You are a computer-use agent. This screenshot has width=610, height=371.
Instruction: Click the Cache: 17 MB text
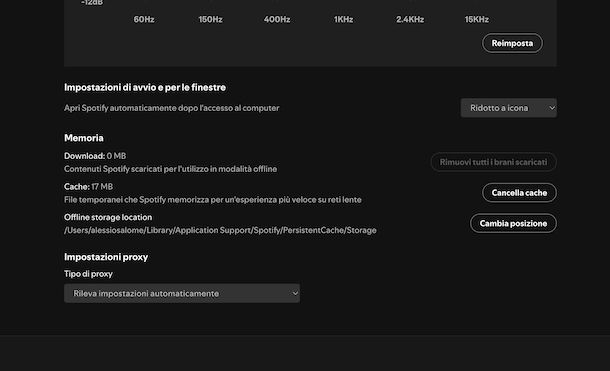pos(88,187)
